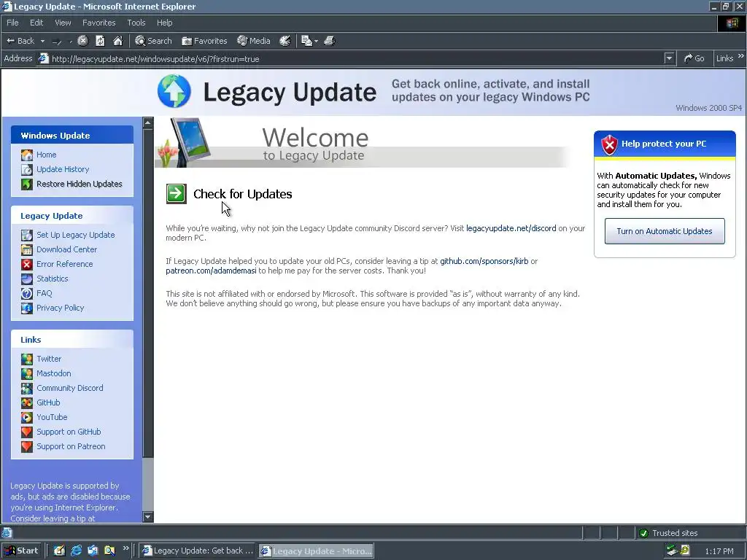This screenshot has width=747, height=560.
Task: Open the patreon.com/adamdemasi link
Action: (211, 271)
